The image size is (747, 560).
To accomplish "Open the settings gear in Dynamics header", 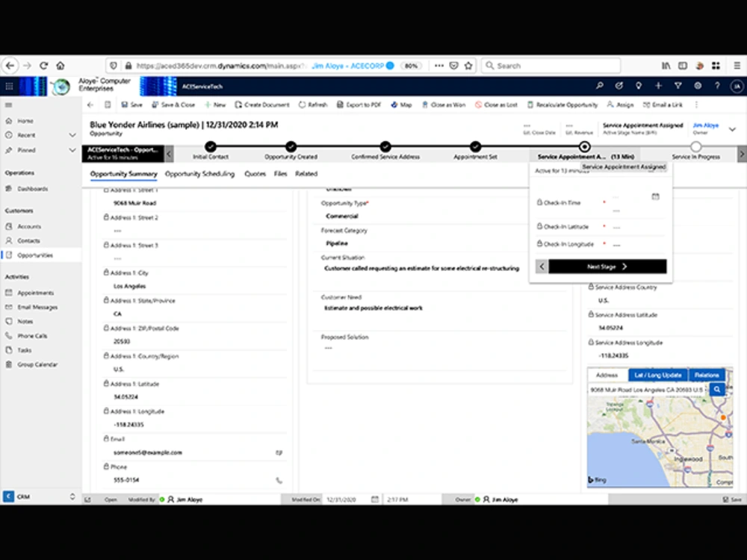I will 698,86.
